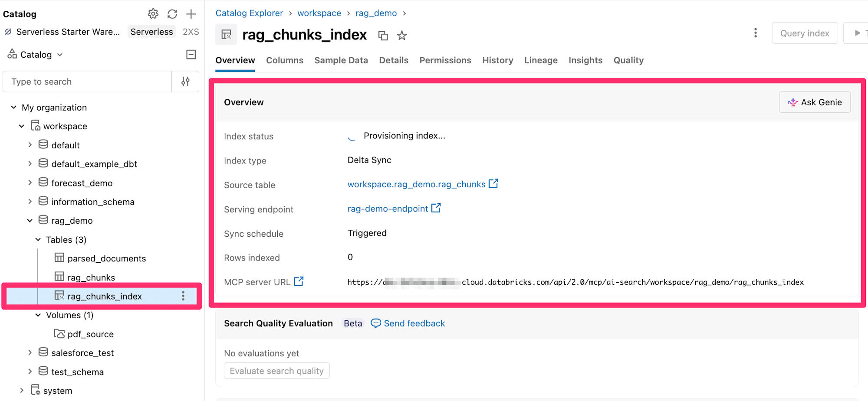Open the workspace.rag_demo.rag_chunks source table link
Image resolution: width=868 pixels, height=401 pixels.
tap(417, 184)
